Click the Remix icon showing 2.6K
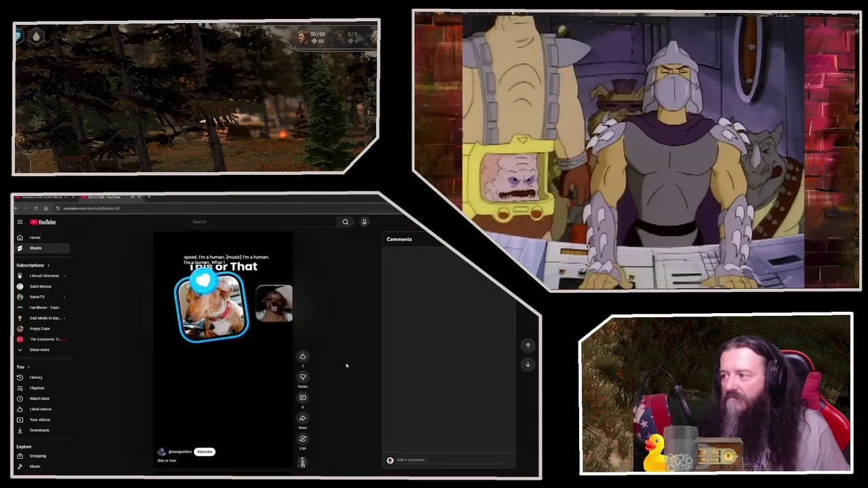The image size is (868, 488). [302, 439]
